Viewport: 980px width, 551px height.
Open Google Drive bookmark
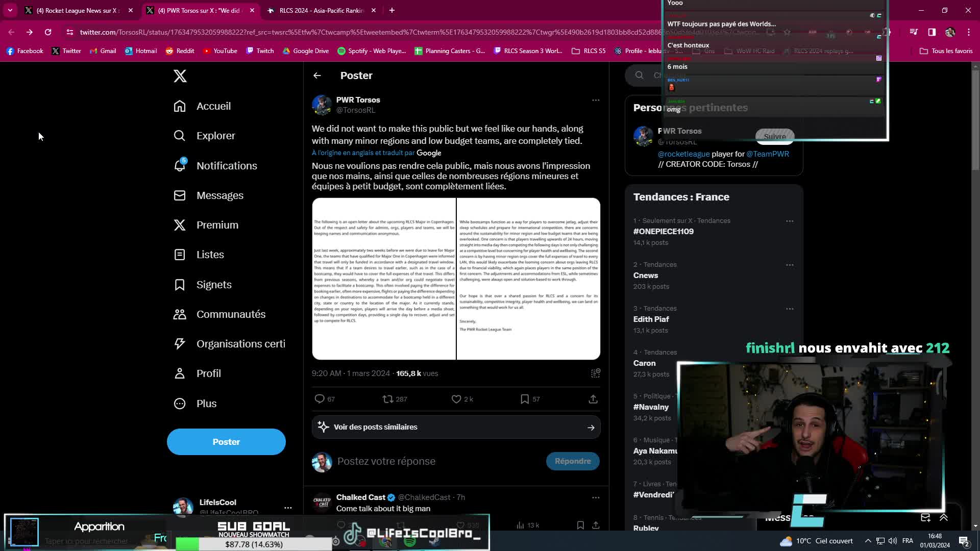(306, 51)
